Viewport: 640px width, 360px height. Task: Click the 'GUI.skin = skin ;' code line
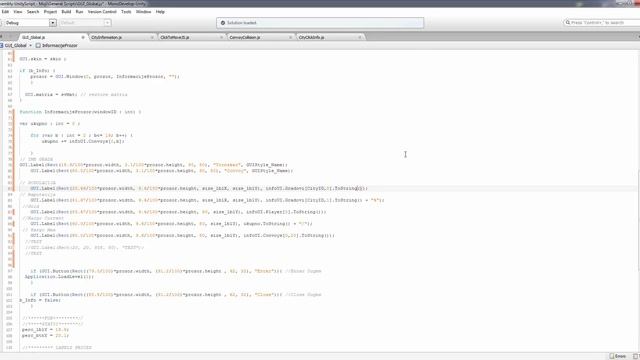click(x=43, y=59)
